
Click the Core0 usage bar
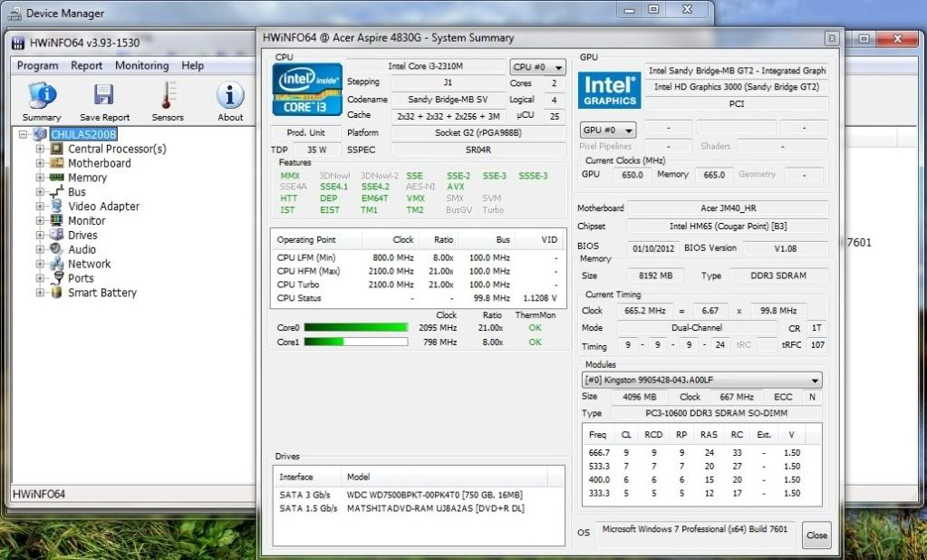point(355,327)
